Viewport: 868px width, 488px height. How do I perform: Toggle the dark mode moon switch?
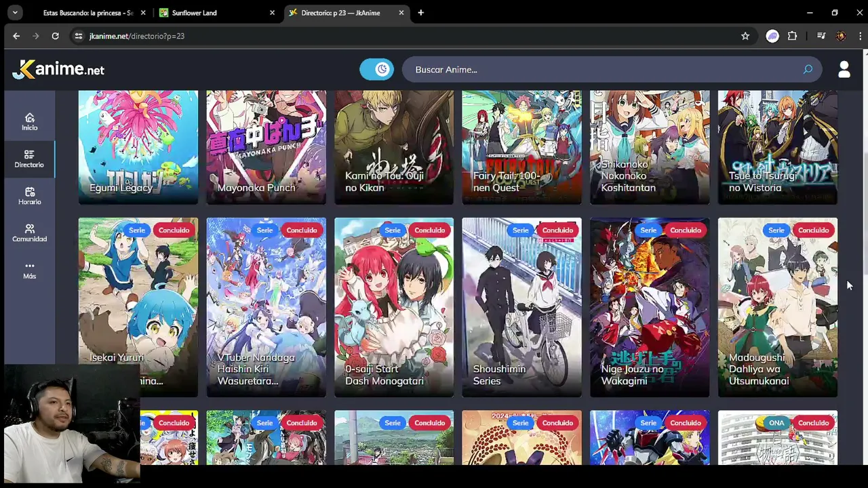click(x=376, y=69)
